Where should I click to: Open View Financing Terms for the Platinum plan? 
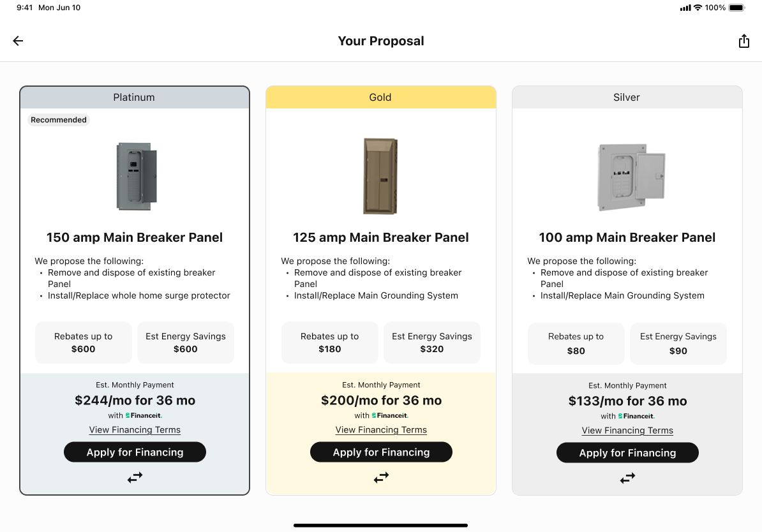pos(135,429)
